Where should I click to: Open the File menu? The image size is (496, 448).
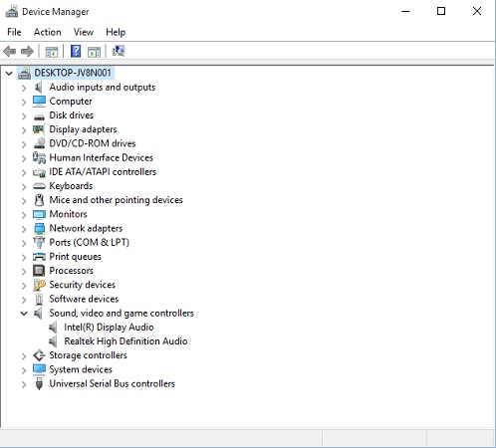pyautogui.click(x=14, y=32)
